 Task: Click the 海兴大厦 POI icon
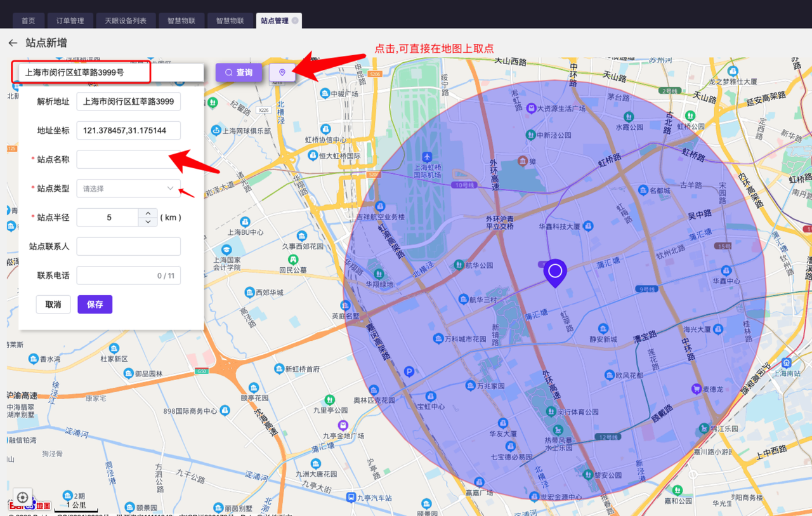point(718,329)
